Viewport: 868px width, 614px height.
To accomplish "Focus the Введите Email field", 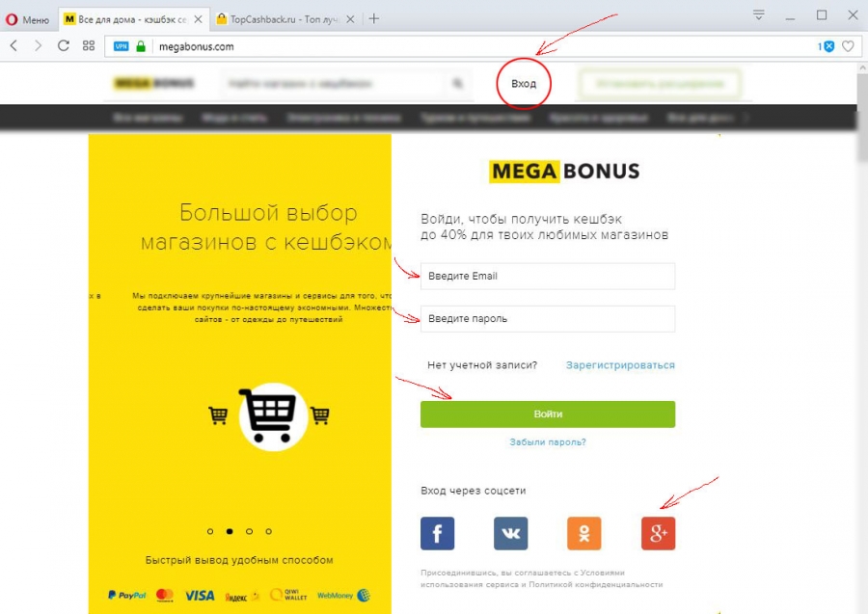I will click(548, 276).
